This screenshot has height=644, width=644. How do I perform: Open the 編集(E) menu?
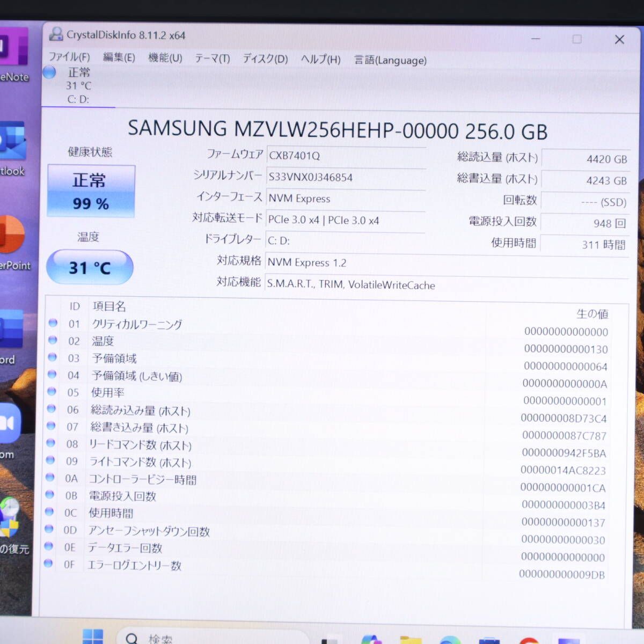pos(119,57)
